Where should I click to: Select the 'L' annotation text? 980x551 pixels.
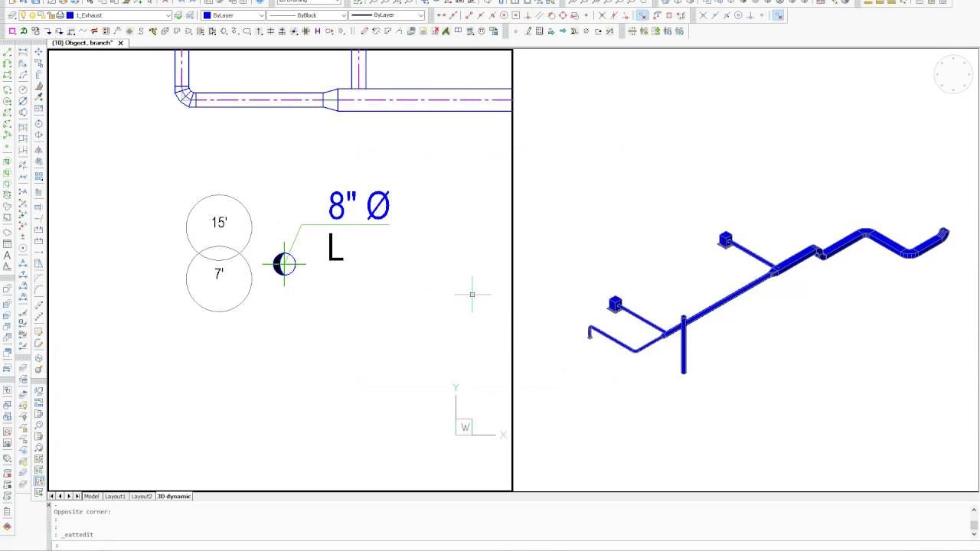(x=335, y=248)
